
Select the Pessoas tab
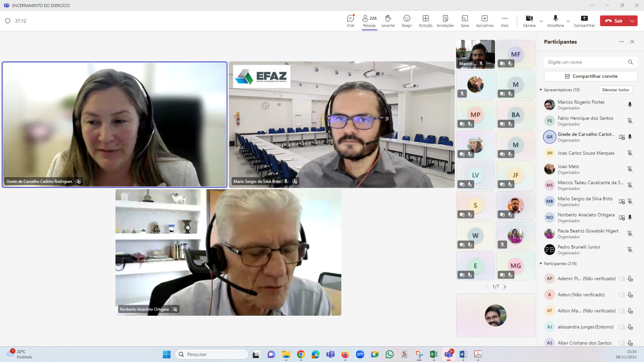(x=369, y=21)
